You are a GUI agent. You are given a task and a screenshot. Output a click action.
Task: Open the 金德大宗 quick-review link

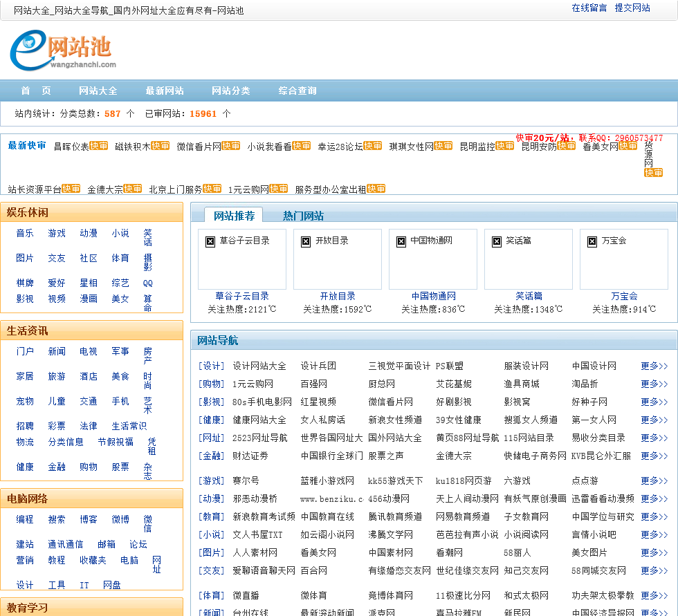coord(105,189)
